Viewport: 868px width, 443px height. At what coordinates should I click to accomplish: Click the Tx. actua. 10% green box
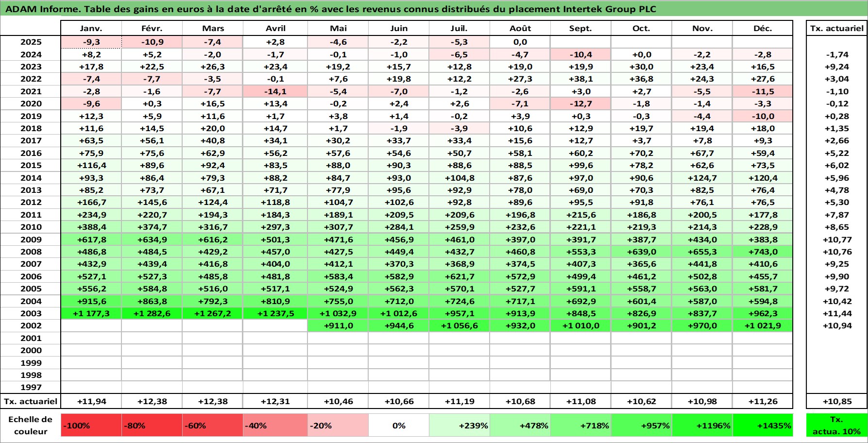pyautogui.click(x=836, y=426)
